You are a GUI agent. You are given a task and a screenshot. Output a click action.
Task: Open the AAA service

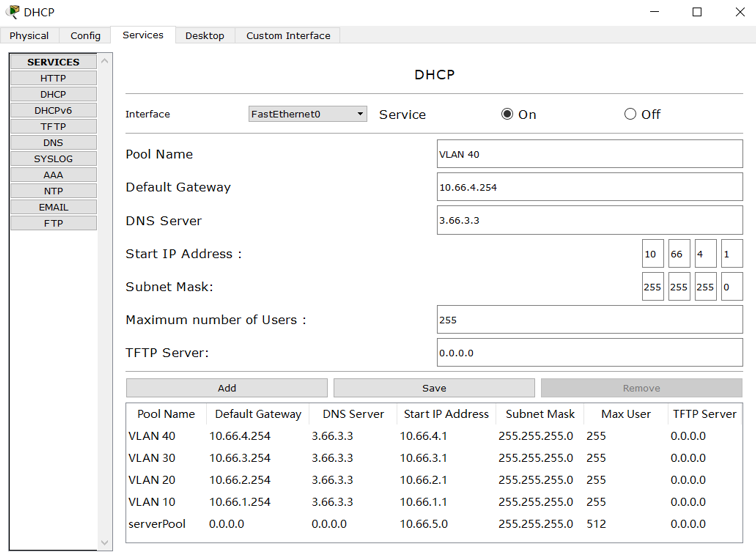click(54, 175)
